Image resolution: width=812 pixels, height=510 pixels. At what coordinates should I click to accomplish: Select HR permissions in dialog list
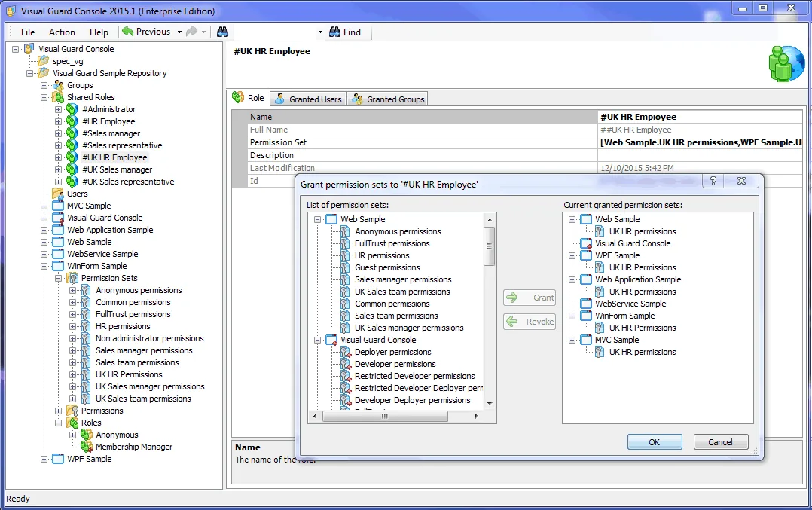coord(382,255)
